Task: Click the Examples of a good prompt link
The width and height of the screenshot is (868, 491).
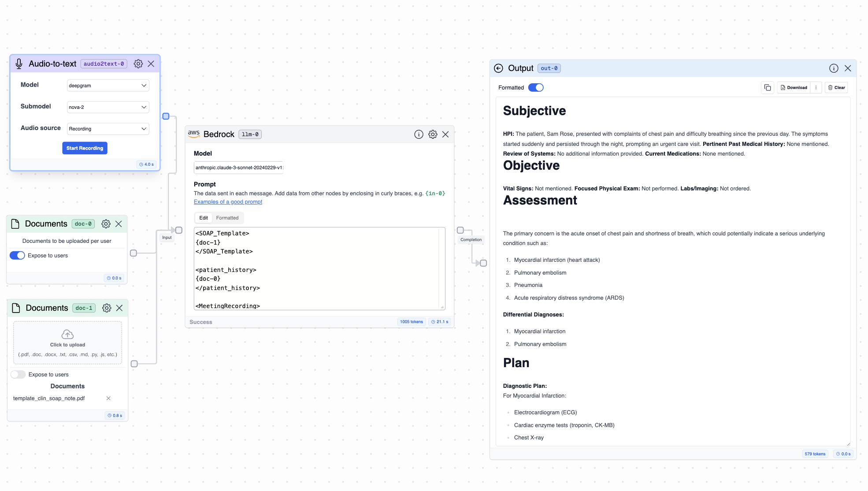Action: pos(228,202)
